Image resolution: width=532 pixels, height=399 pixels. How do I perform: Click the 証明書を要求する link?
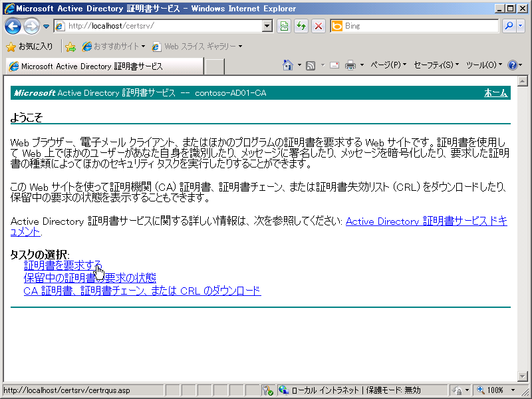[x=63, y=265]
